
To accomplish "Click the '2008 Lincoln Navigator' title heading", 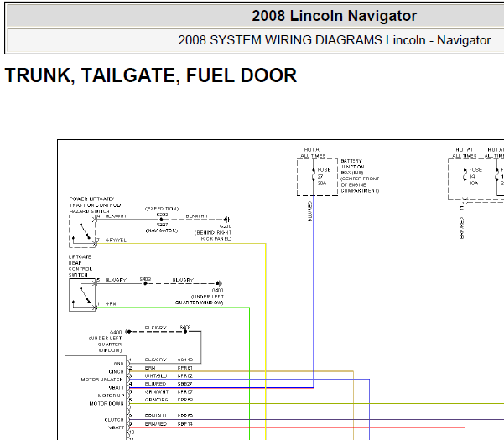I will point(334,16).
